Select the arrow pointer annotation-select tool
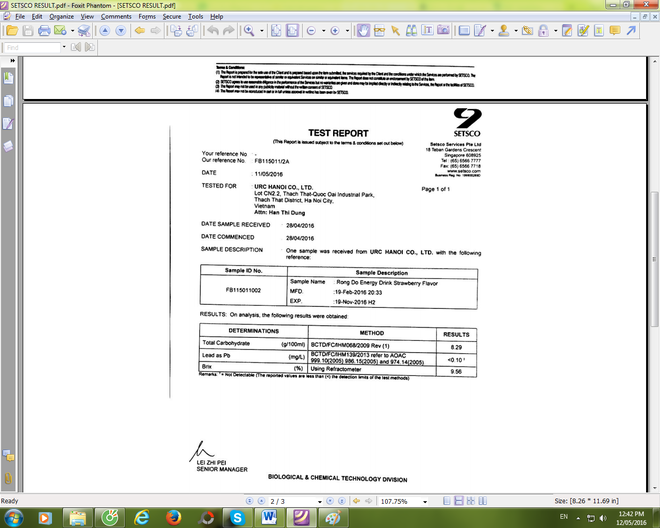Viewport: 660px width, 528px height. click(395, 31)
